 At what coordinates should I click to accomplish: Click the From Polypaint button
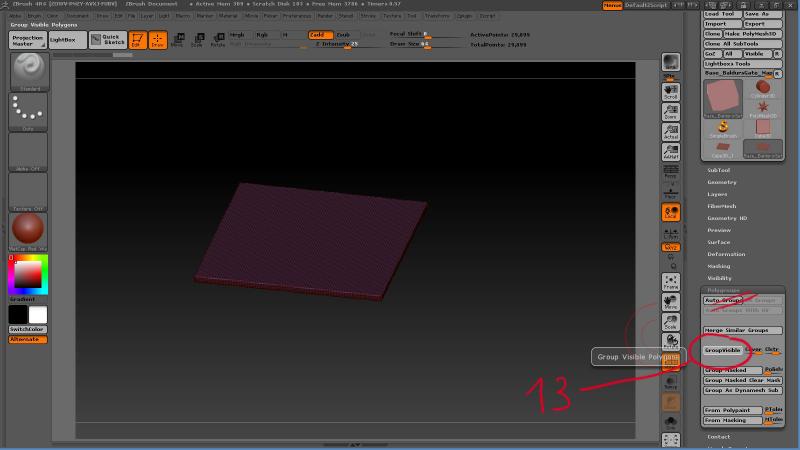pos(733,410)
